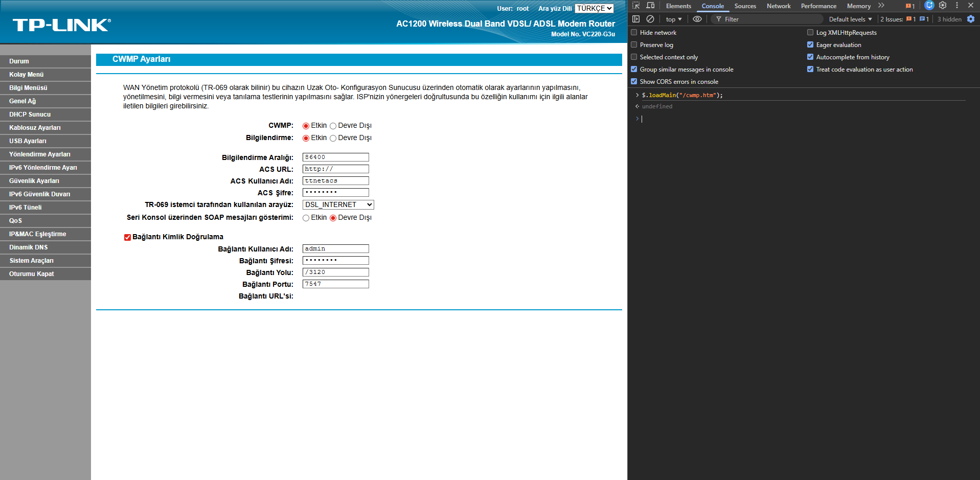Toggle the device toolbar icon in DevTools

point(650,6)
